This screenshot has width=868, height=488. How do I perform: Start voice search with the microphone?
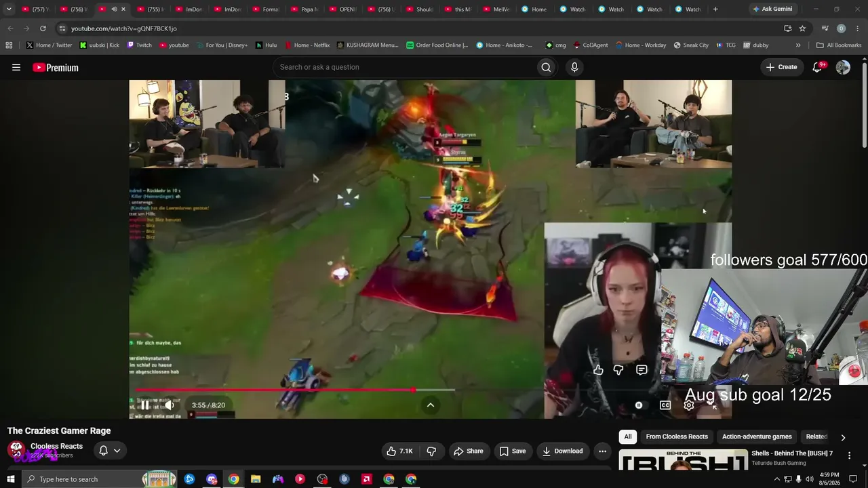click(x=574, y=67)
